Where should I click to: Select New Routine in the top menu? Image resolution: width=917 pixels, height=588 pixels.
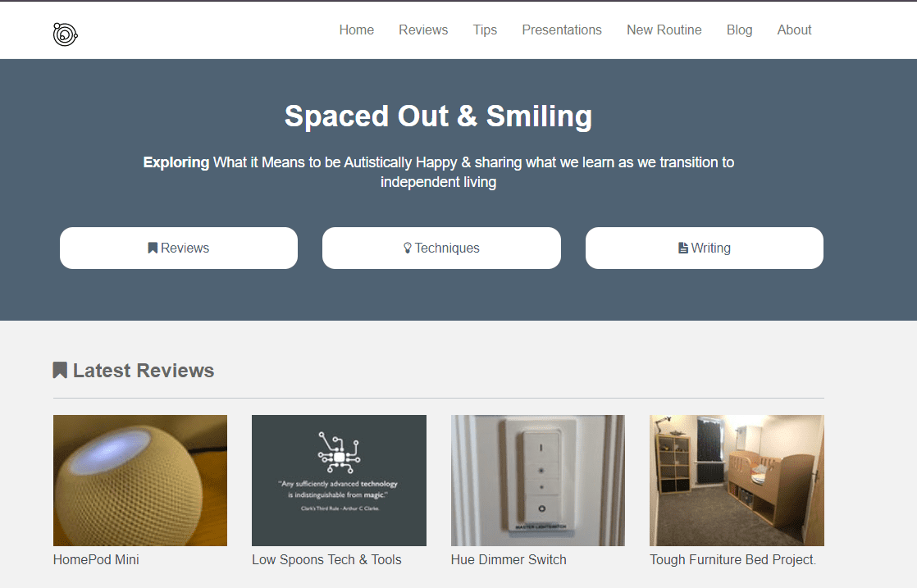click(664, 30)
